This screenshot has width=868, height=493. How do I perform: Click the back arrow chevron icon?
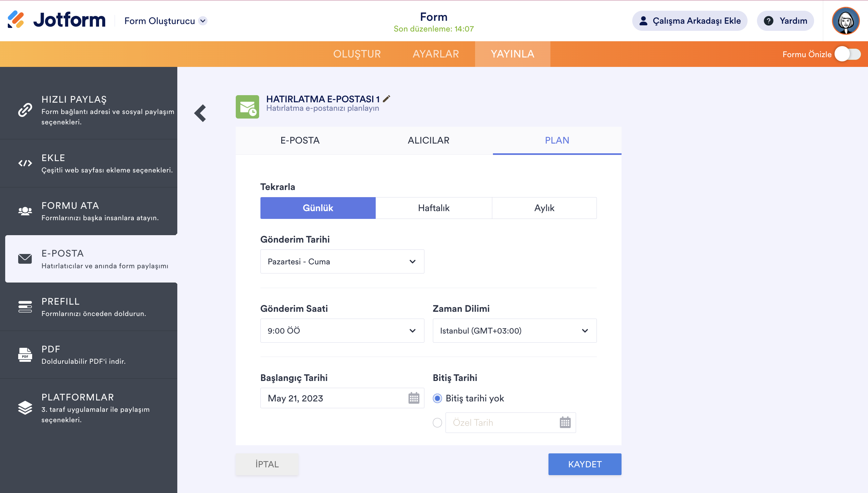pyautogui.click(x=200, y=113)
